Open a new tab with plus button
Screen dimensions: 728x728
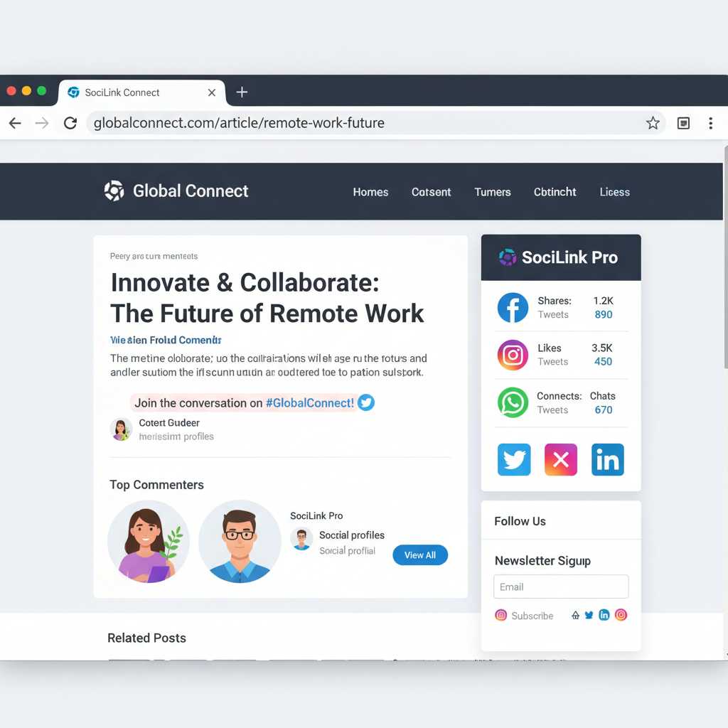coord(242,92)
